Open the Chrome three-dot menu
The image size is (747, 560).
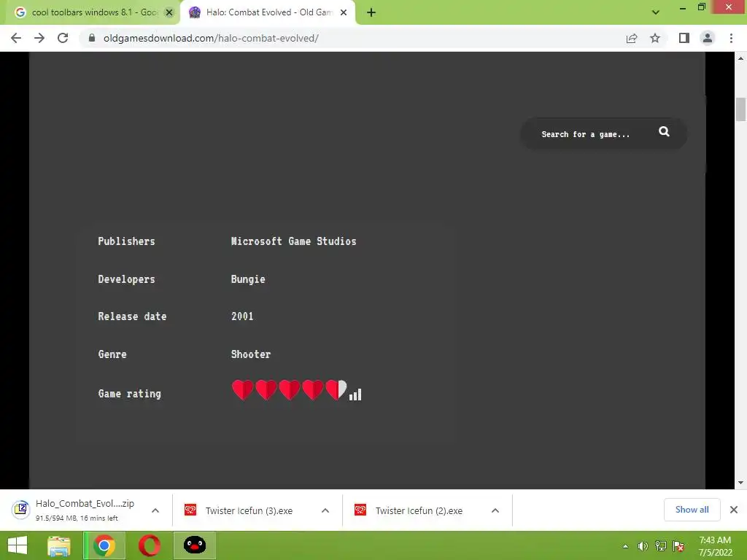point(731,38)
